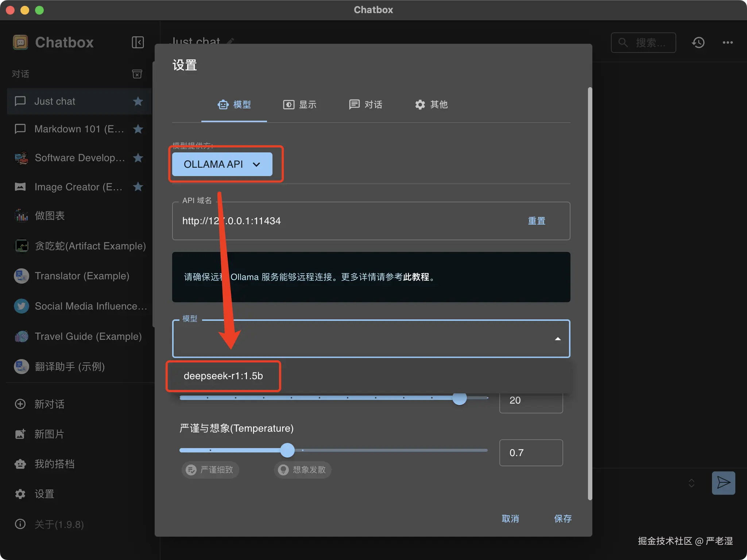
Task: Open My Copilots robot icon item
Action: click(x=20, y=464)
